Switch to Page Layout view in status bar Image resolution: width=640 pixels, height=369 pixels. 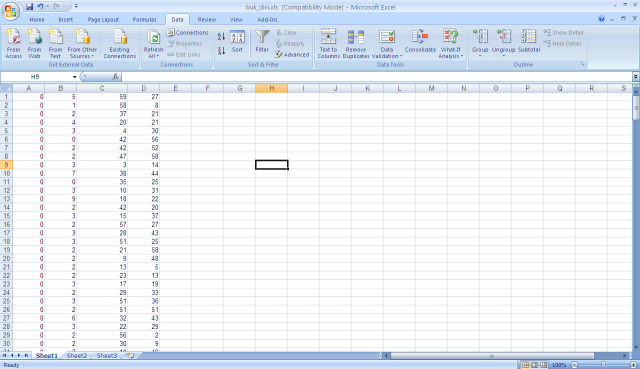click(534, 365)
